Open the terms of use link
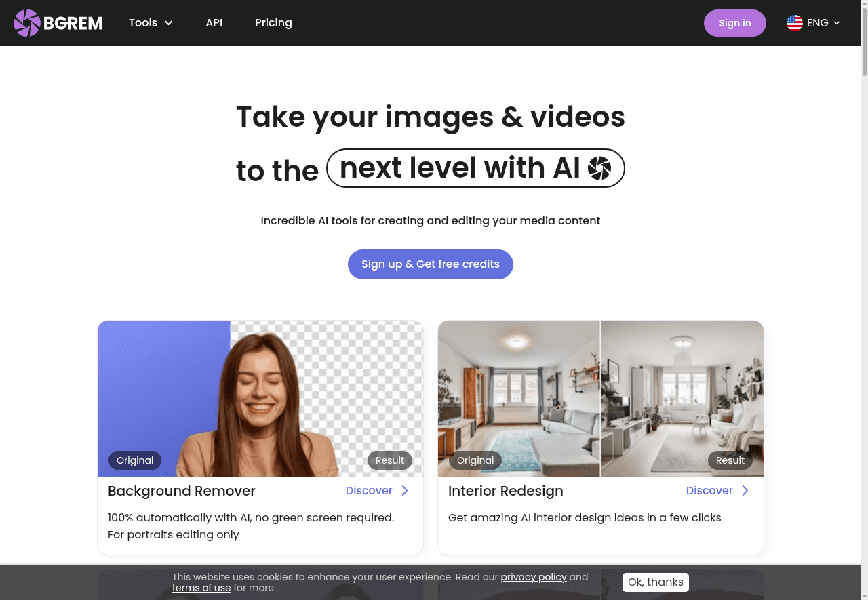Image resolution: width=868 pixels, height=600 pixels. coord(201,588)
